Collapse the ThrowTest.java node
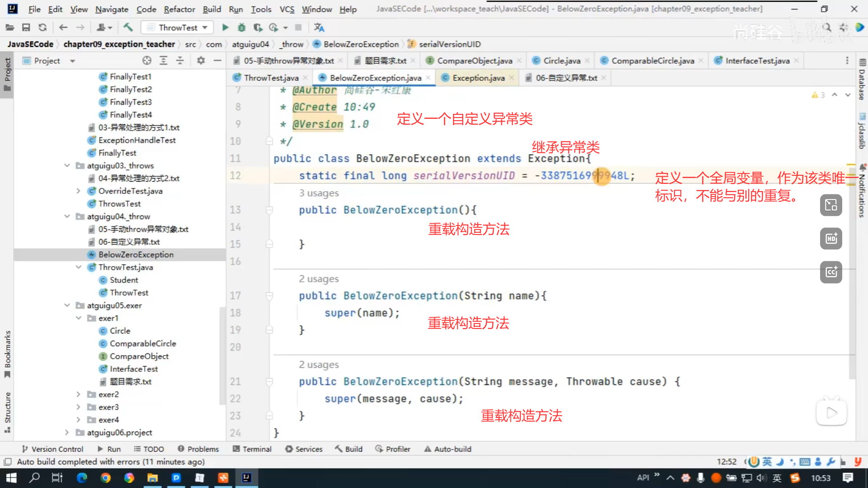868x488 pixels. pyautogui.click(x=78, y=267)
